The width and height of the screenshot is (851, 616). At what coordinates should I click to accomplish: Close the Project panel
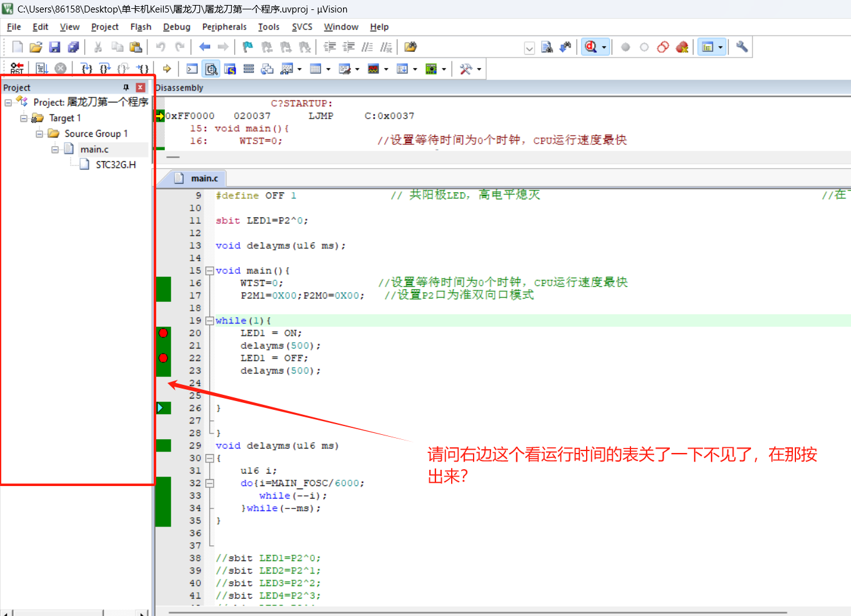click(141, 87)
